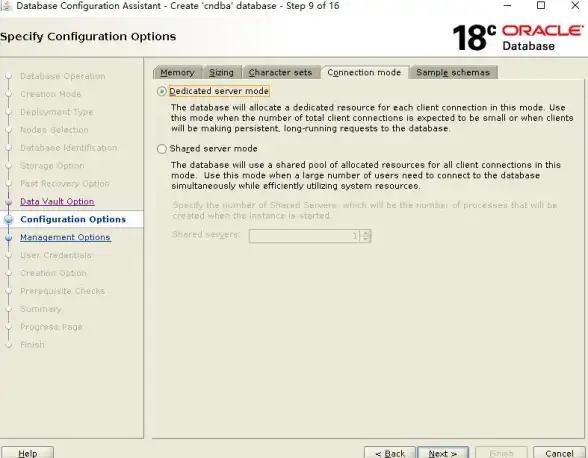Click Configuration Options step bullet icon

pos(9,219)
